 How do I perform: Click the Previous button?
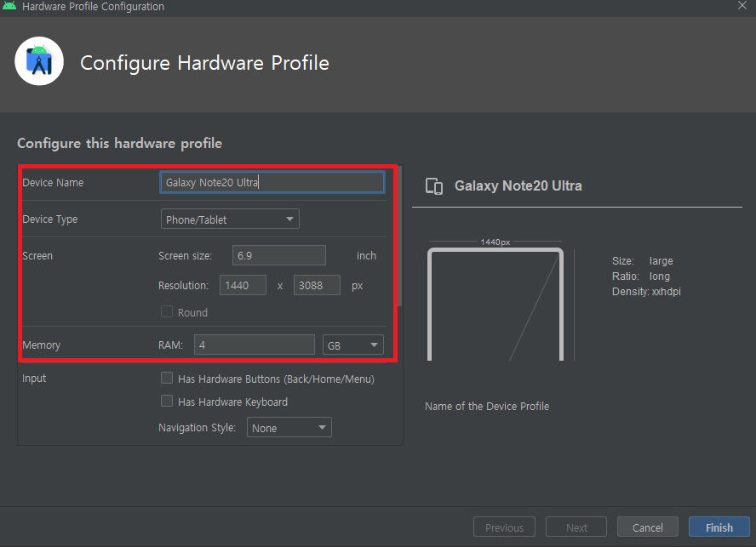coord(504,527)
